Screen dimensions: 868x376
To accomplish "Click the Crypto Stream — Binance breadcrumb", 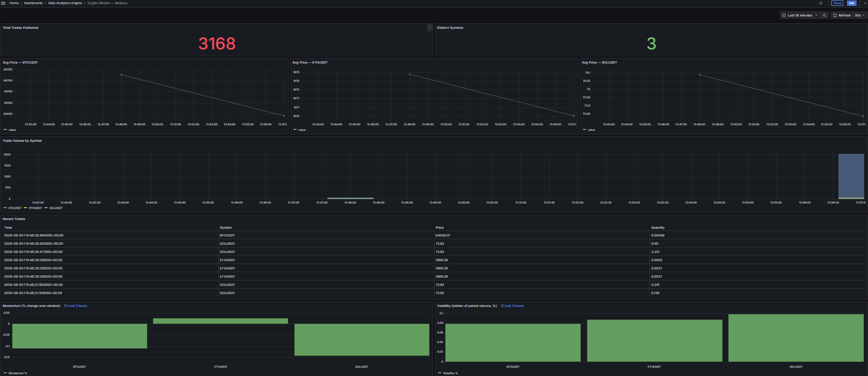I will (107, 3).
